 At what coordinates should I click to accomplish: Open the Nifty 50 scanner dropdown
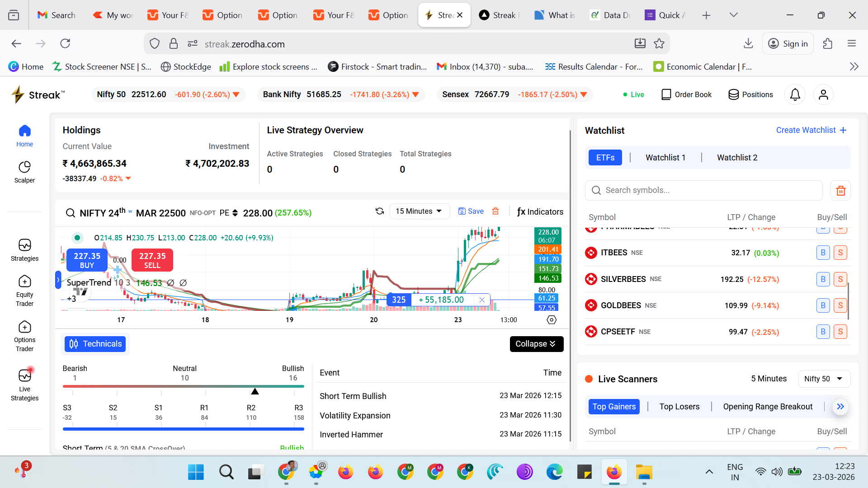click(824, 379)
